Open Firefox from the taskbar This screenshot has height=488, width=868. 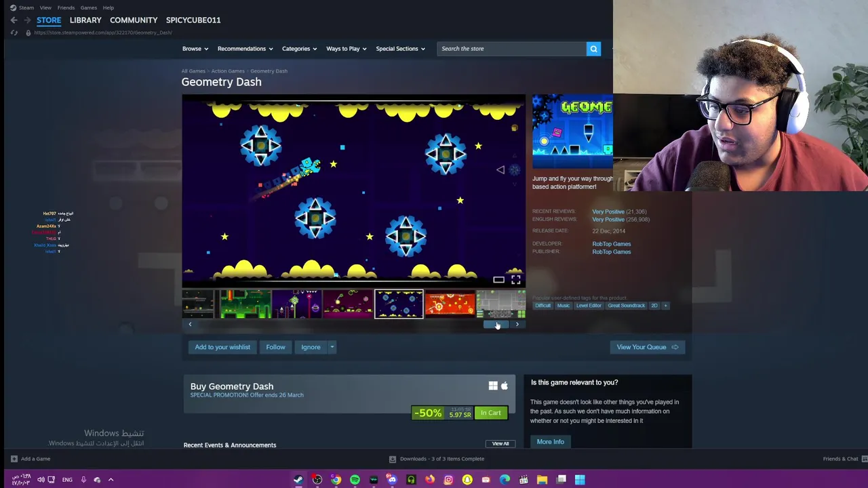tap(430, 480)
